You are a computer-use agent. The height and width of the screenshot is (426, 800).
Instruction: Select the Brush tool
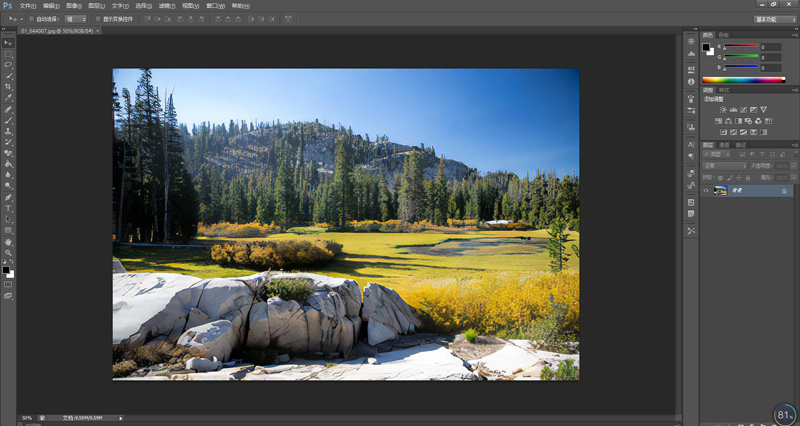tap(8, 120)
